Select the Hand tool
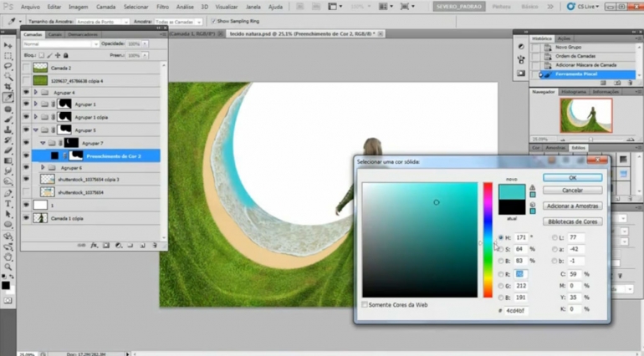The height and width of the screenshot is (356, 644). [8, 257]
